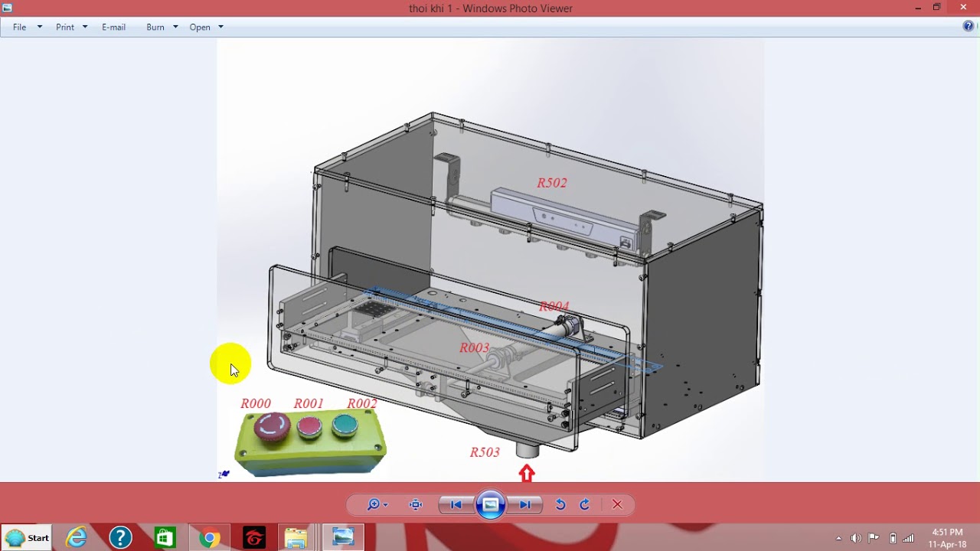The height and width of the screenshot is (551, 980).
Task: Open the Open menu
Action: [x=200, y=27]
